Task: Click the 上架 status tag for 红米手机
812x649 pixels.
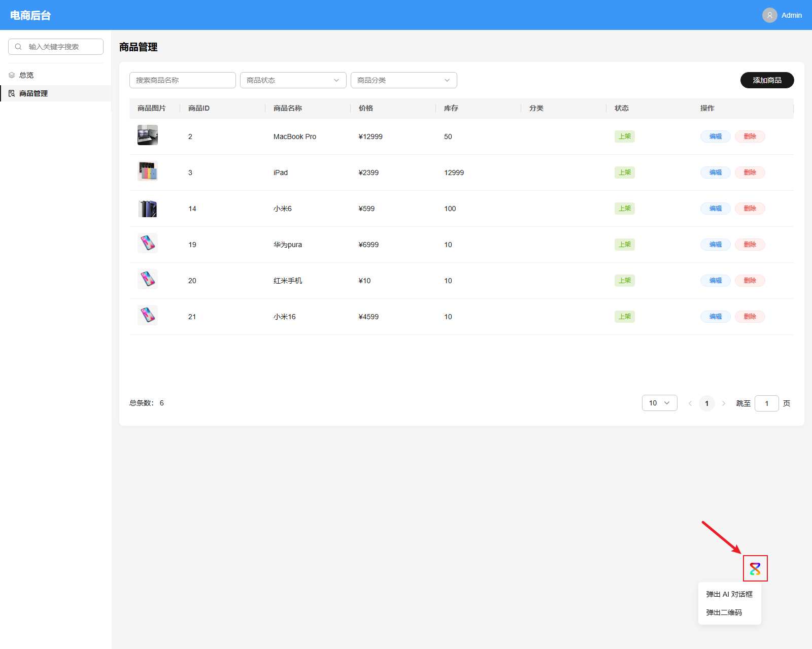Action: coord(625,281)
